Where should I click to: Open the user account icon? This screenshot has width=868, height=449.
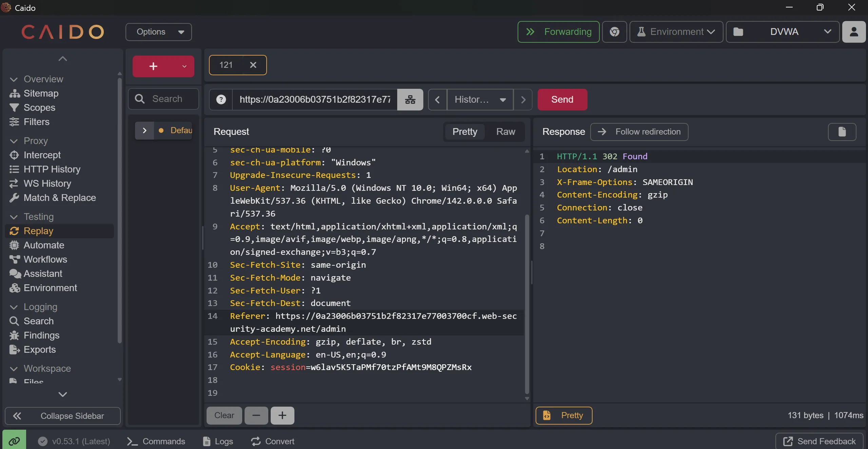(854, 32)
